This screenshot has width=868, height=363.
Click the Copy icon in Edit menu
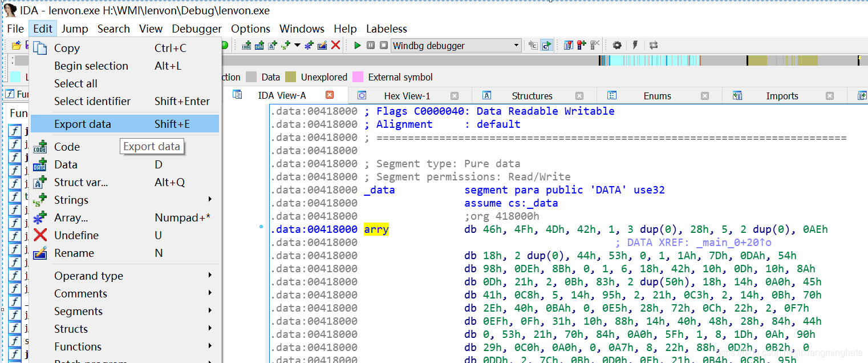point(40,48)
